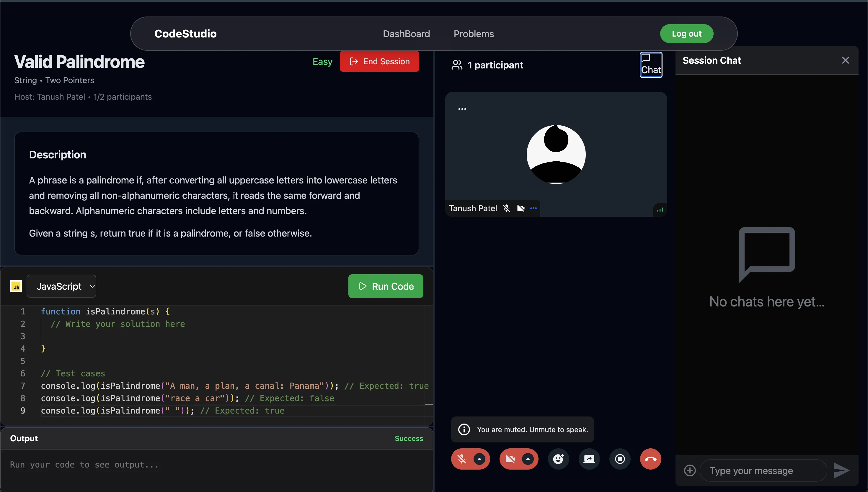Go to DashBoard in navigation
Screen dimensions: 868x492
click(x=406, y=34)
